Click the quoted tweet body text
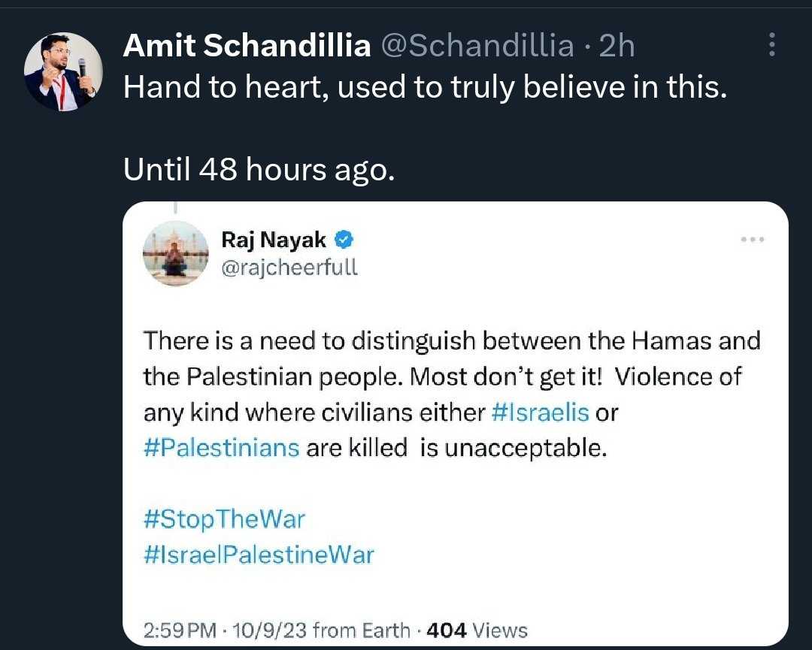812x650 pixels. pyautogui.click(x=451, y=376)
